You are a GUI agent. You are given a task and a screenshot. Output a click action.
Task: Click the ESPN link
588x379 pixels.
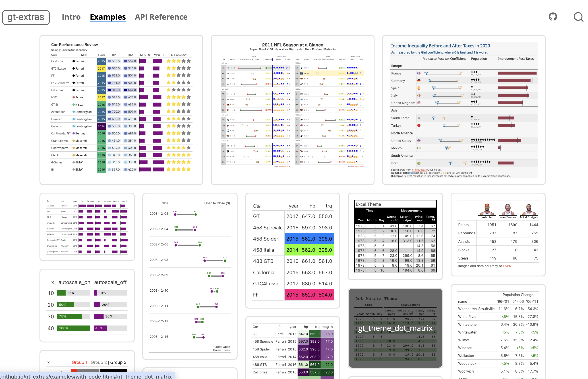tap(507, 266)
